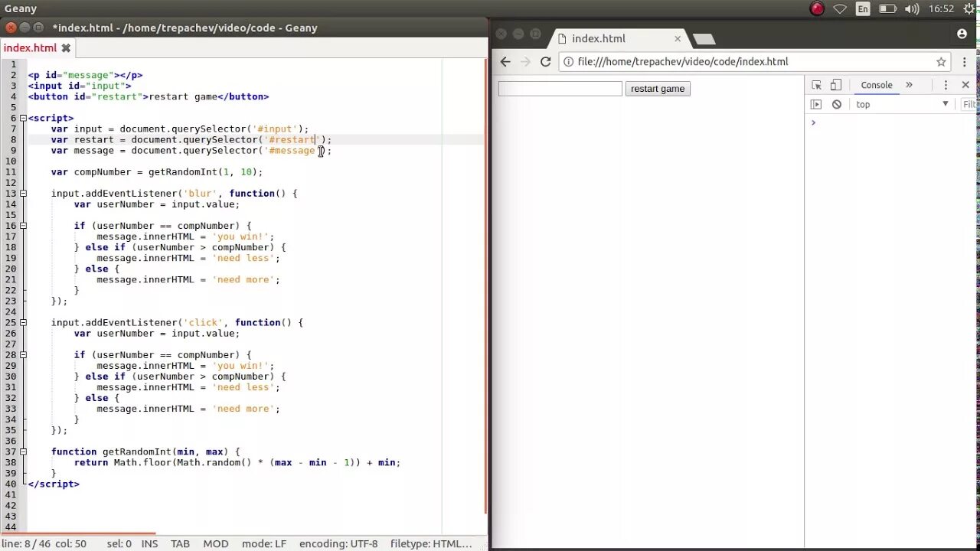
Task: Collapse the script fold marker on line 6
Action: 23,118
